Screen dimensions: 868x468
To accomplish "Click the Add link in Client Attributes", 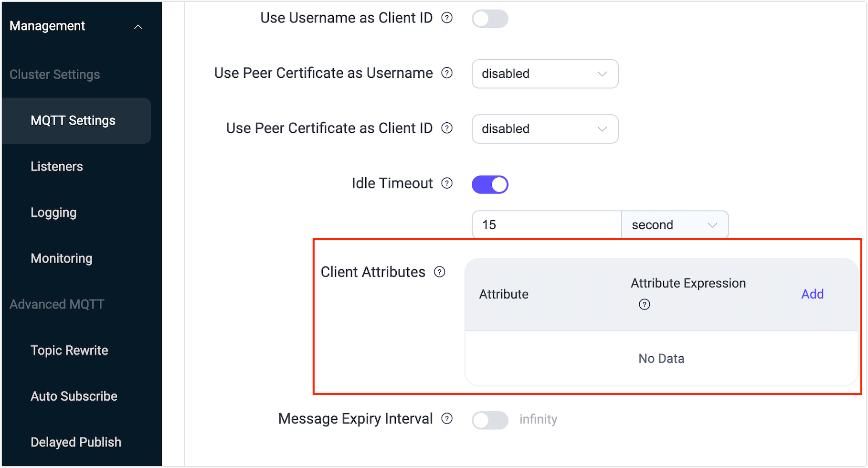I will coord(812,294).
